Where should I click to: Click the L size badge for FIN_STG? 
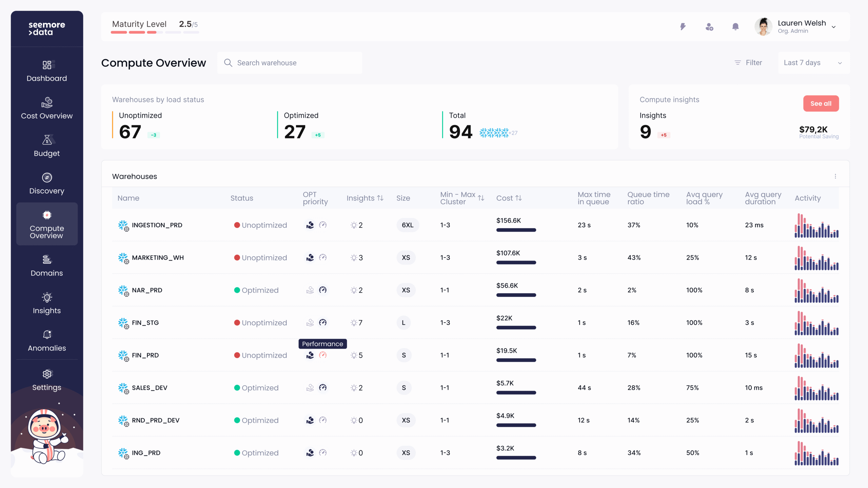pyautogui.click(x=403, y=323)
